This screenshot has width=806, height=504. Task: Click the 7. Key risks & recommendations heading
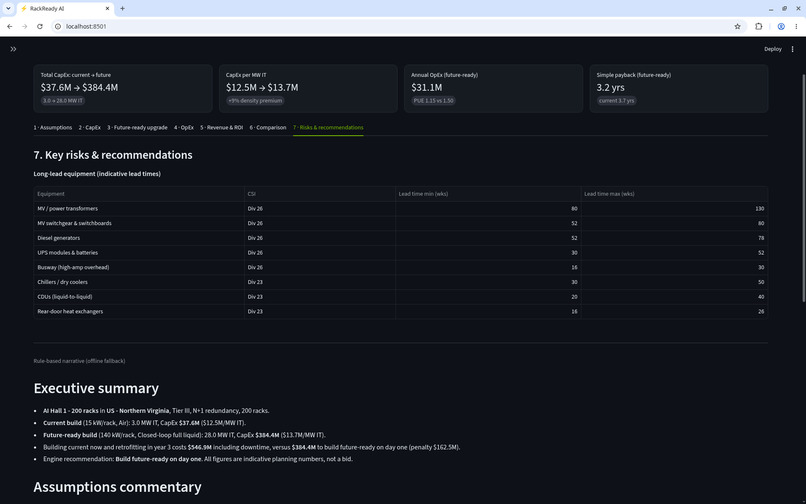[x=113, y=155]
